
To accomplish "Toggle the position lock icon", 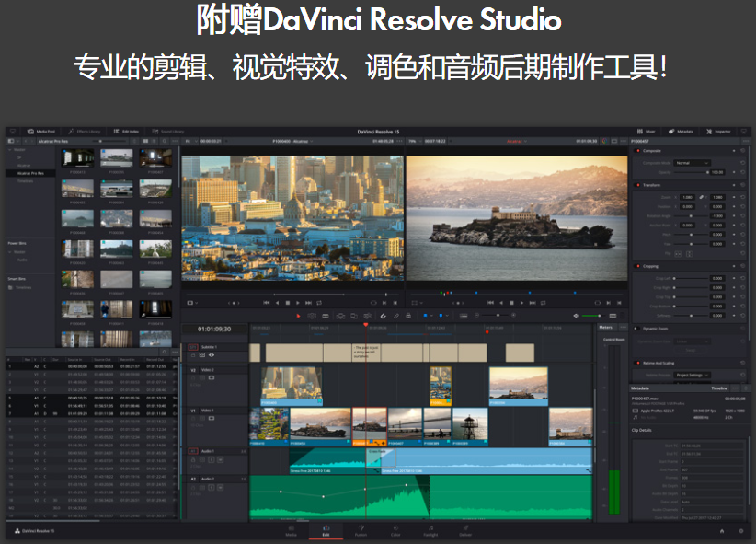I will pos(408,316).
